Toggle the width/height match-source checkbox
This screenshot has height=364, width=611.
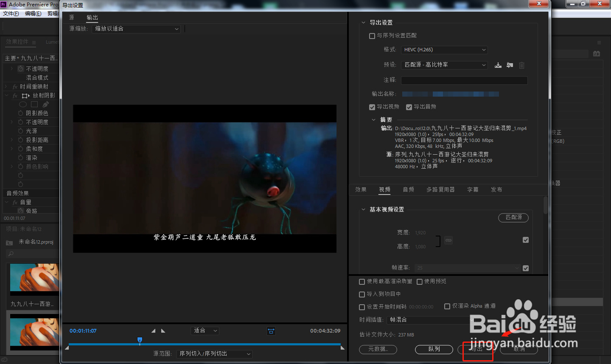[526, 240]
